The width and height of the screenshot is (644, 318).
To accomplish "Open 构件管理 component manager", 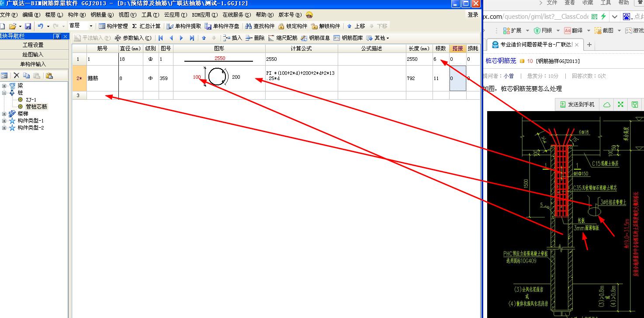I will coord(113,26).
